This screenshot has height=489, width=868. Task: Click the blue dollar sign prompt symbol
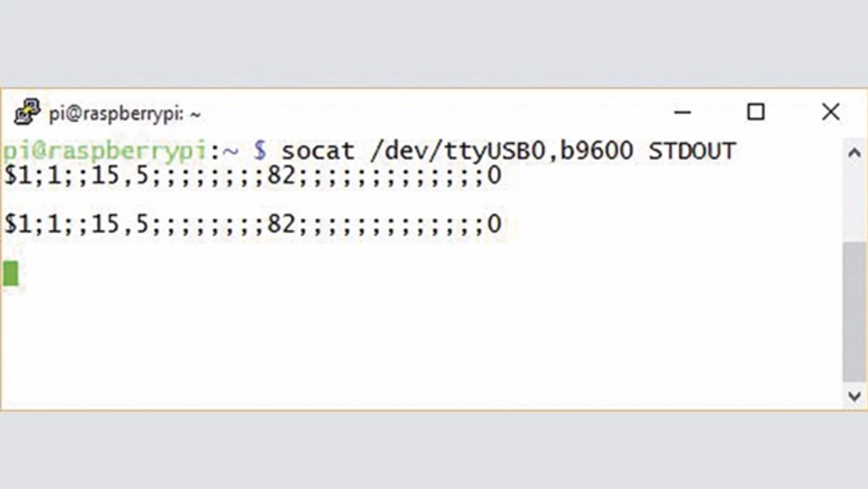(x=260, y=151)
